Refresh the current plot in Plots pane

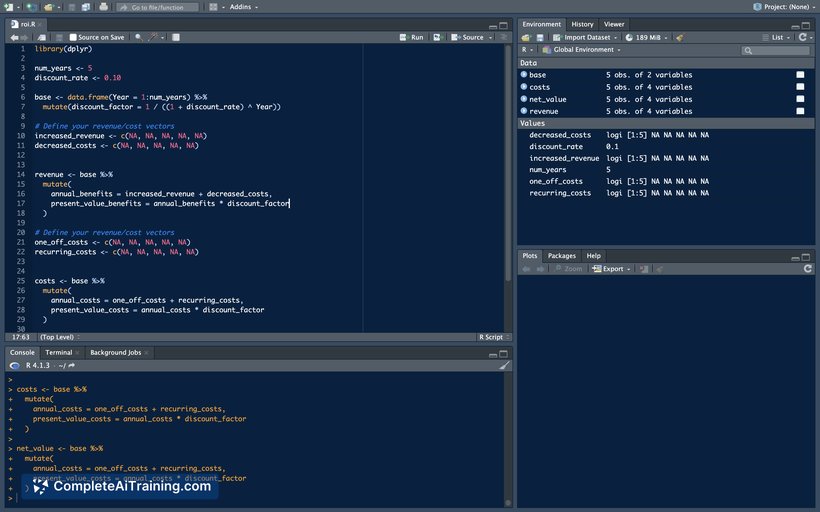click(x=808, y=268)
